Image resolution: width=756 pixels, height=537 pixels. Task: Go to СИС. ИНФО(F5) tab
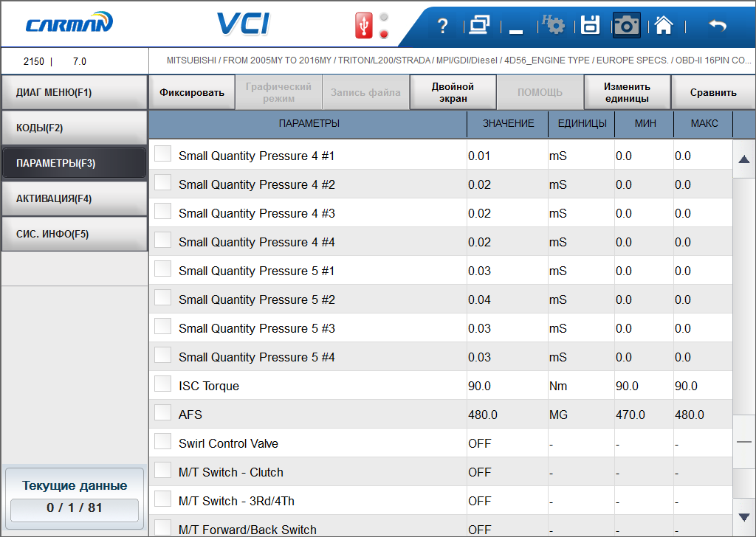pos(75,234)
